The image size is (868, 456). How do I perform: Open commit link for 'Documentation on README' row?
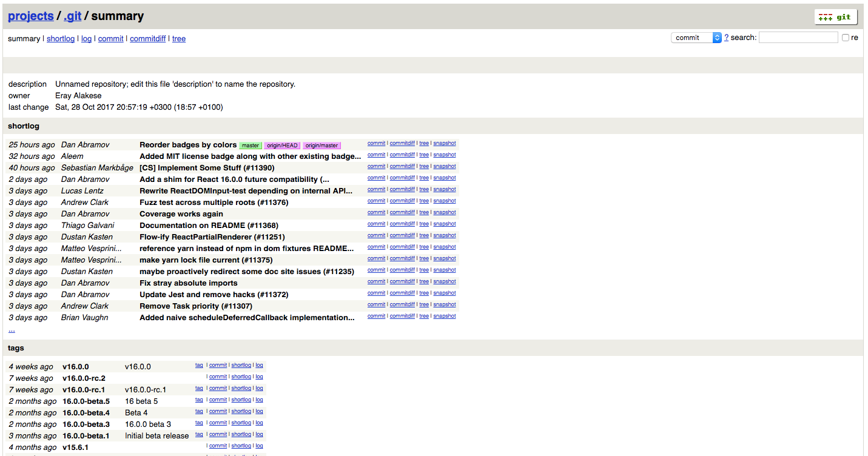pos(376,224)
